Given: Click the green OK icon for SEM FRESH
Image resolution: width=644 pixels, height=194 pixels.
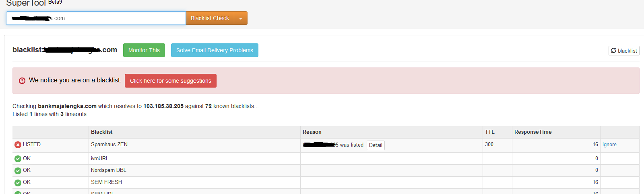Looking at the screenshot, I should pos(18,183).
